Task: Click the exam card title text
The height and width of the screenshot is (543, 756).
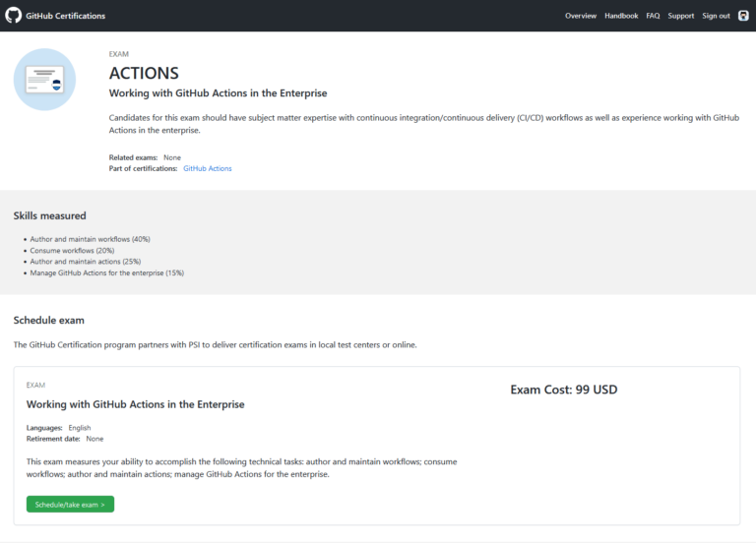Action: [x=136, y=404]
